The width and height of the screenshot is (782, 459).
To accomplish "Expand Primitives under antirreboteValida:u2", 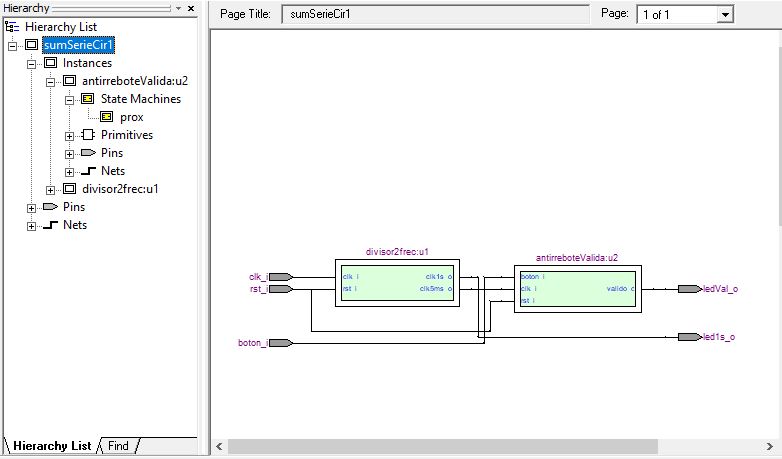I will pyautogui.click(x=69, y=135).
